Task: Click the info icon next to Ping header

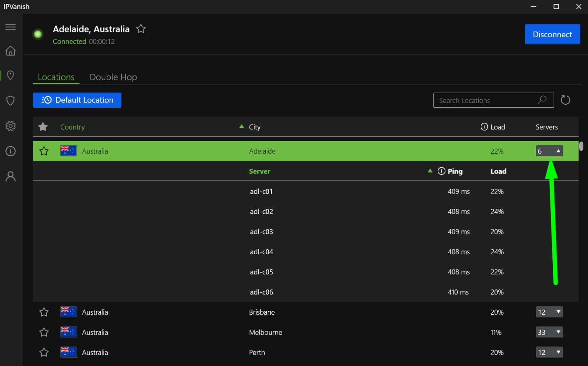Action: 441,171
